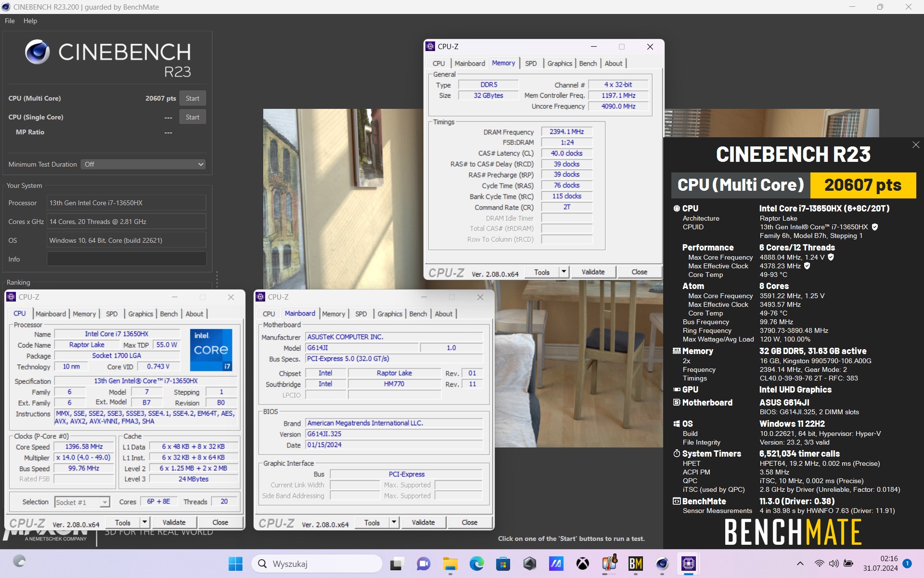Click Close button in CPU-Z memory window

639,272
